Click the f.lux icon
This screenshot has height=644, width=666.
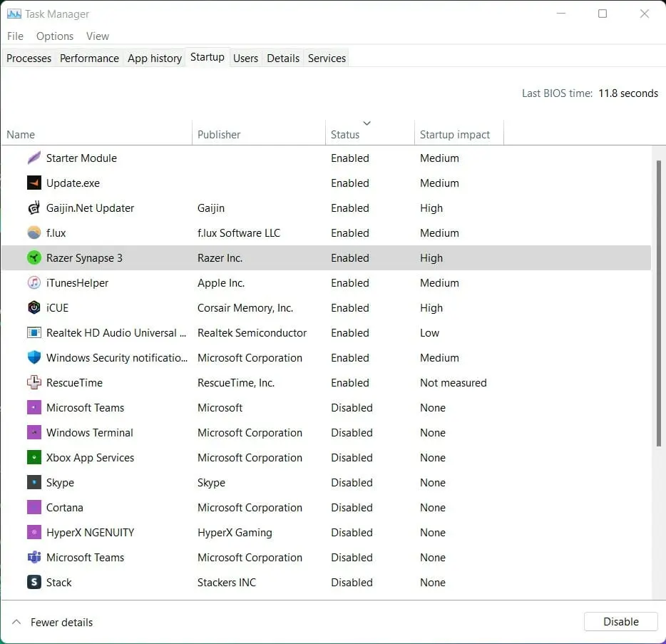[x=34, y=232]
